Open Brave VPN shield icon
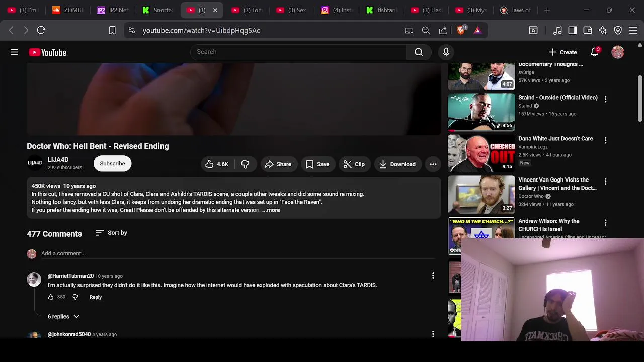Viewport: 644px width, 362px height. click(x=618, y=30)
